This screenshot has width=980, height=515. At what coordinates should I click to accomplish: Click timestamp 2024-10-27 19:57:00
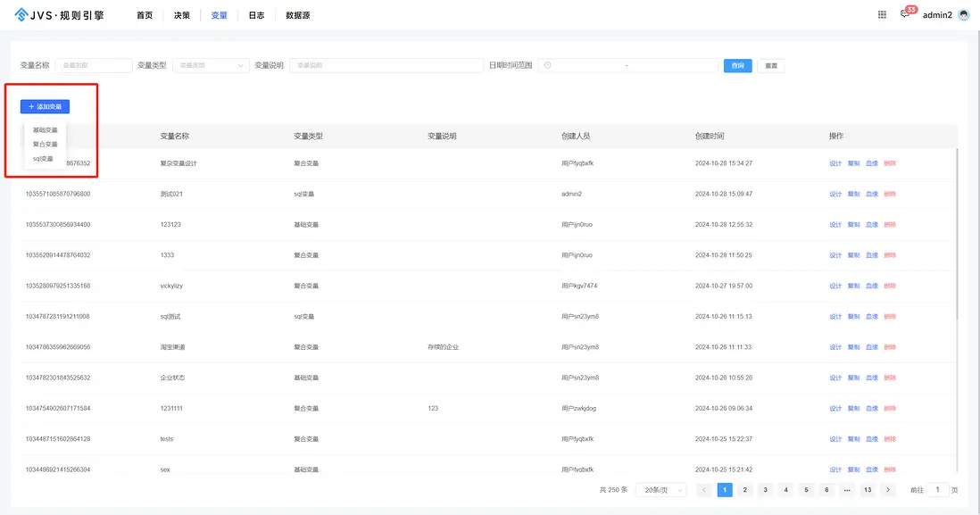point(724,287)
